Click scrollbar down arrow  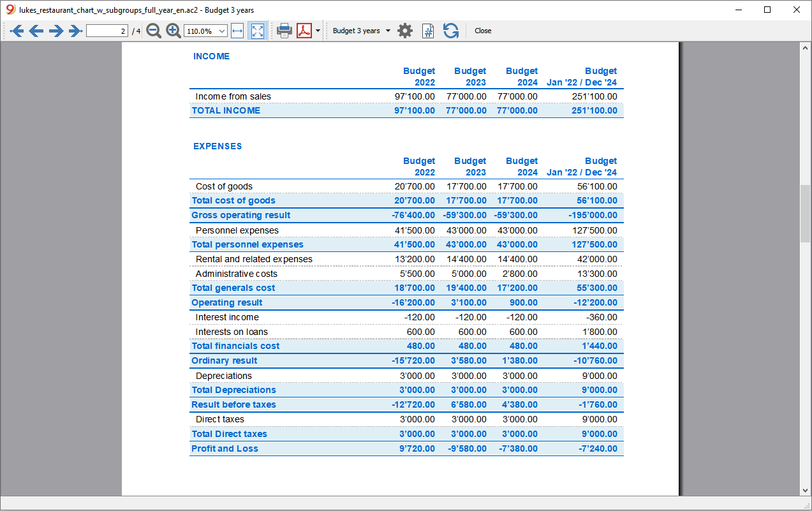(x=806, y=490)
